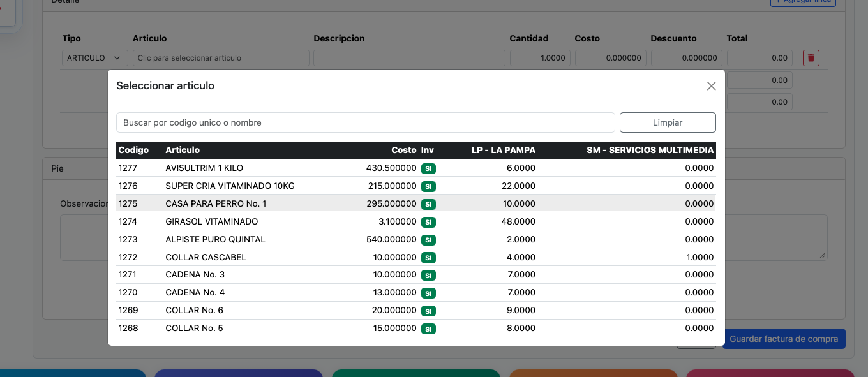
Task: Toggle the SI badge for SUPER CRIA VITAMINADO 10KG
Action: tap(429, 186)
